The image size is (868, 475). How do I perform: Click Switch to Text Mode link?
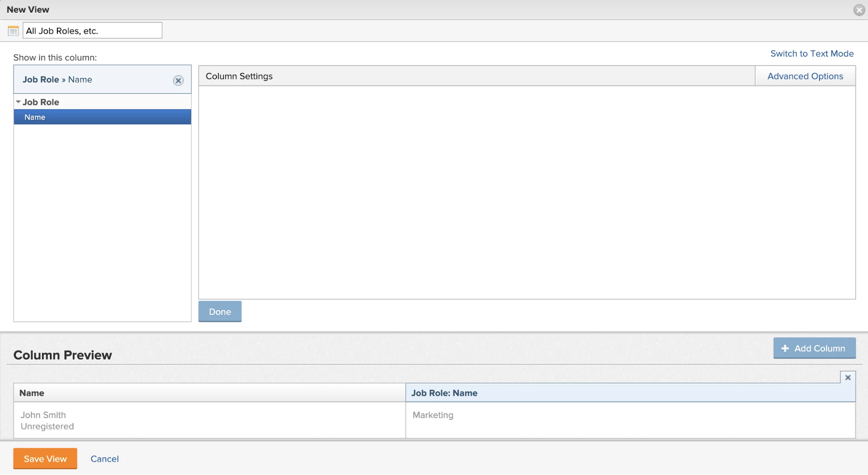click(812, 54)
